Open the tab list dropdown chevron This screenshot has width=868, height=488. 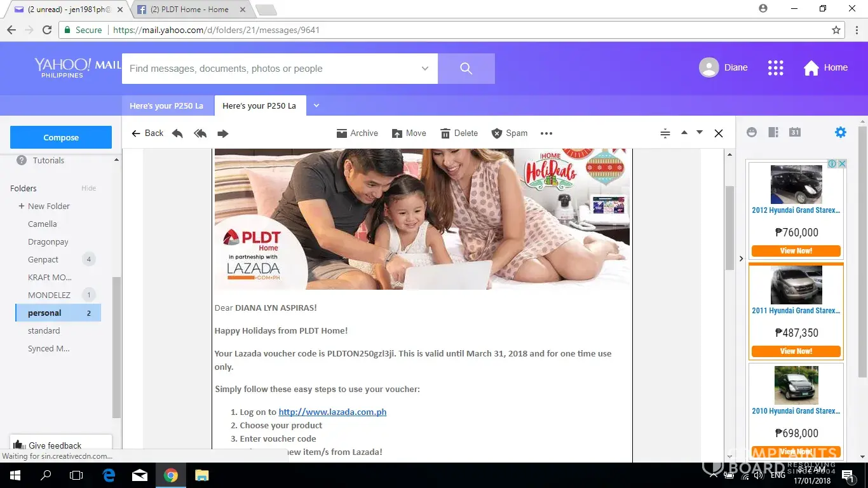(x=316, y=105)
